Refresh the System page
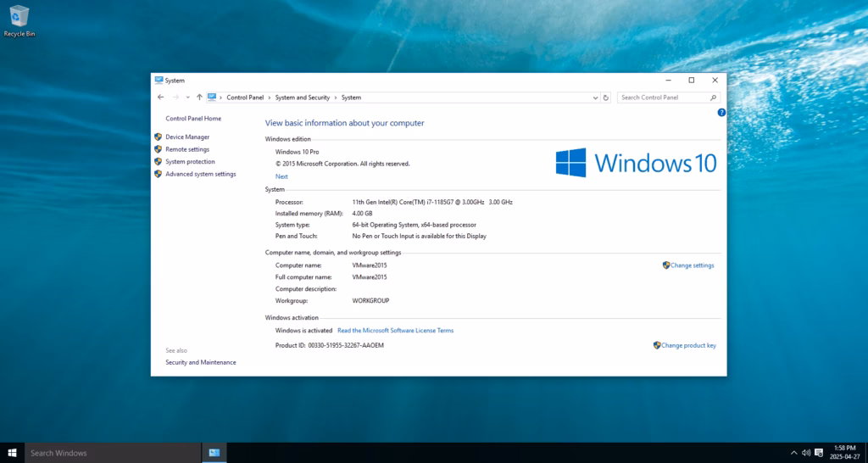 [605, 98]
